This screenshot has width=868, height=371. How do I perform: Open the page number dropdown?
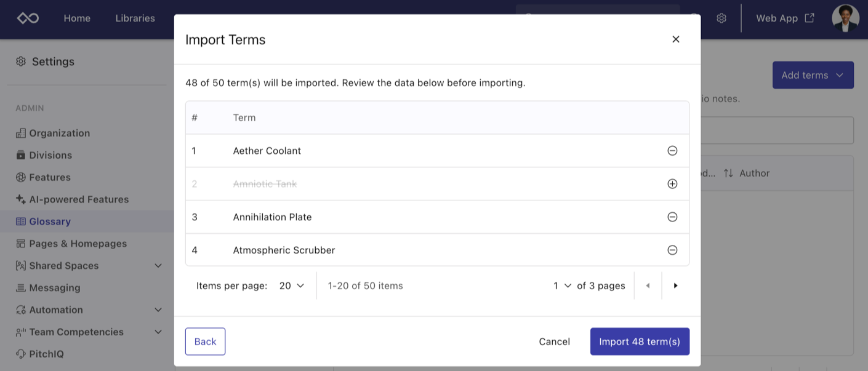[x=562, y=285]
